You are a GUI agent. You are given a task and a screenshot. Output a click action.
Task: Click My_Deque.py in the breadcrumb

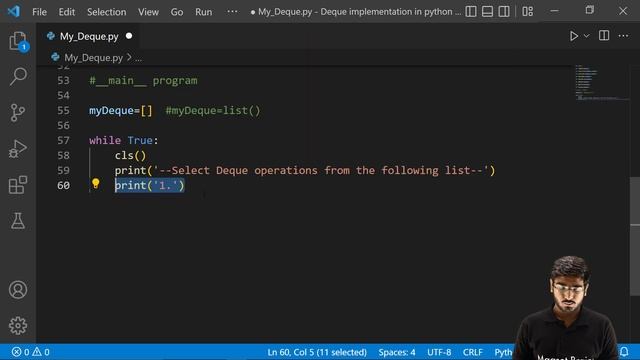click(93, 58)
